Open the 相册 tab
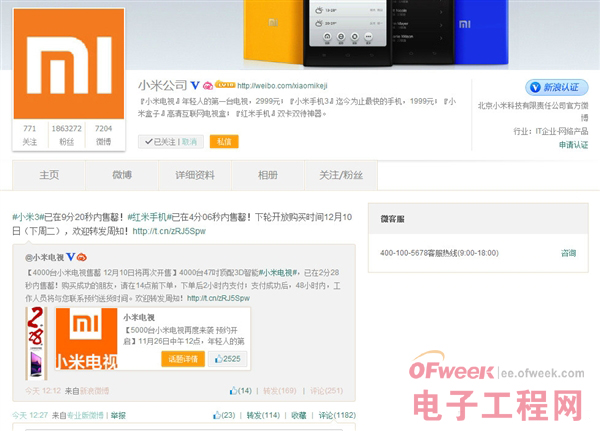This screenshot has height=431, width=600. pyautogui.click(x=268, y=175)
